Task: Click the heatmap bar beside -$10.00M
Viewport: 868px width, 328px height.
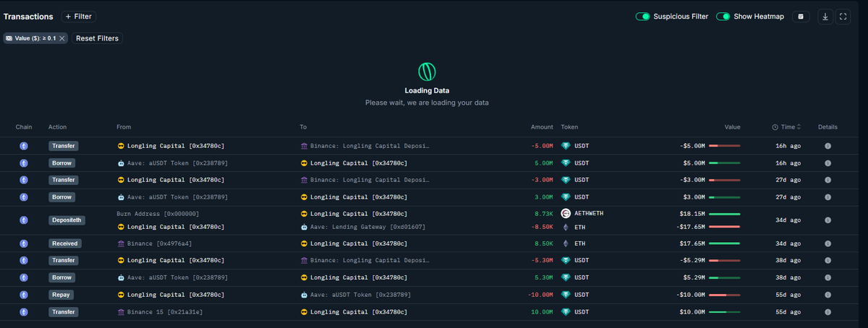Action: [724, 295]
